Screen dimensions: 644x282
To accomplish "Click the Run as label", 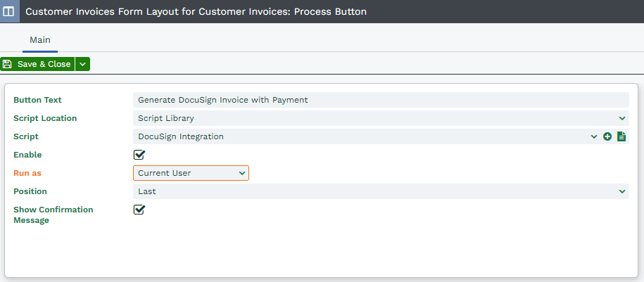I will tap(27, 173).
